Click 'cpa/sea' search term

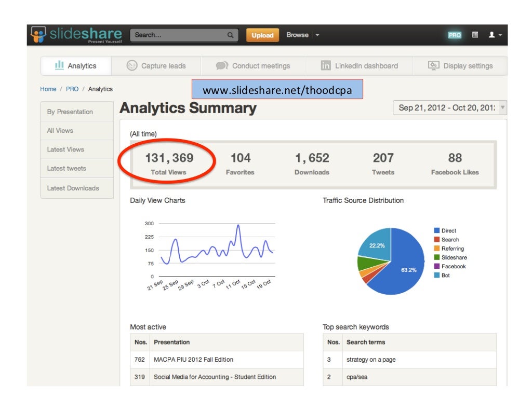(356, 377)
